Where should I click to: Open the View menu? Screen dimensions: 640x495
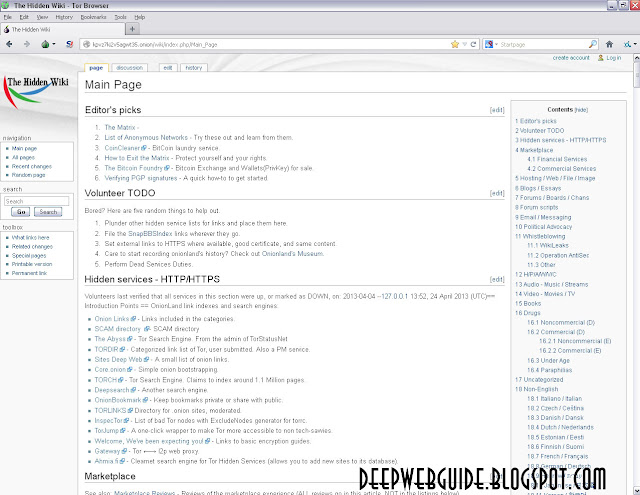[x=42, y=17]
